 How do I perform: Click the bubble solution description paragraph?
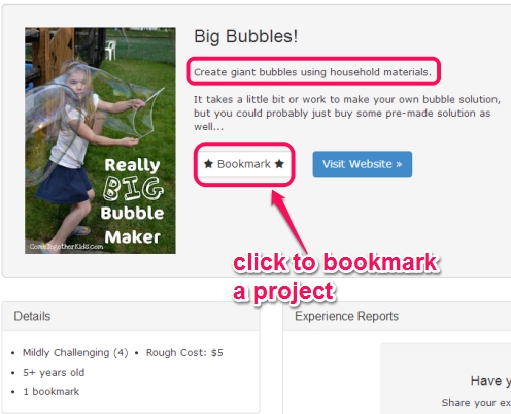[x=347, y=113]
